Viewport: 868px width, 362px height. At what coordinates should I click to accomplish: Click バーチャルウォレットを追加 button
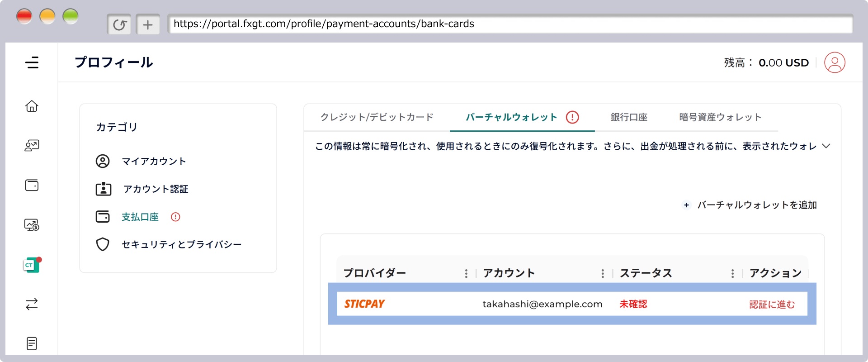coord(750,205)
